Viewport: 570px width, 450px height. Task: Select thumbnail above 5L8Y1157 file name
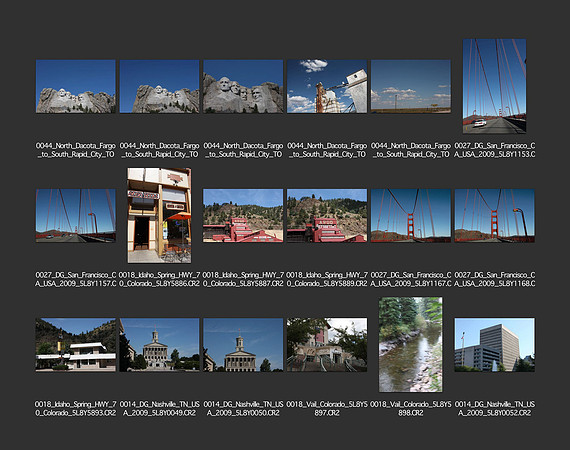point(76,216)
